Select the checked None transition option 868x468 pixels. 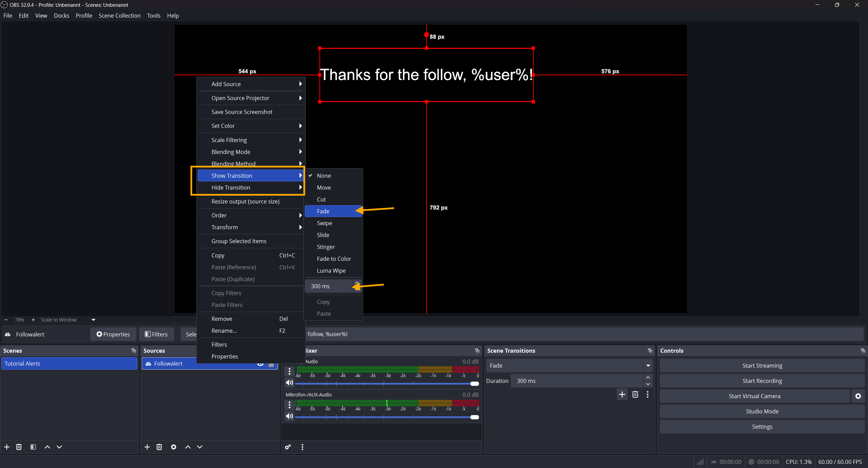pos(324,176)
